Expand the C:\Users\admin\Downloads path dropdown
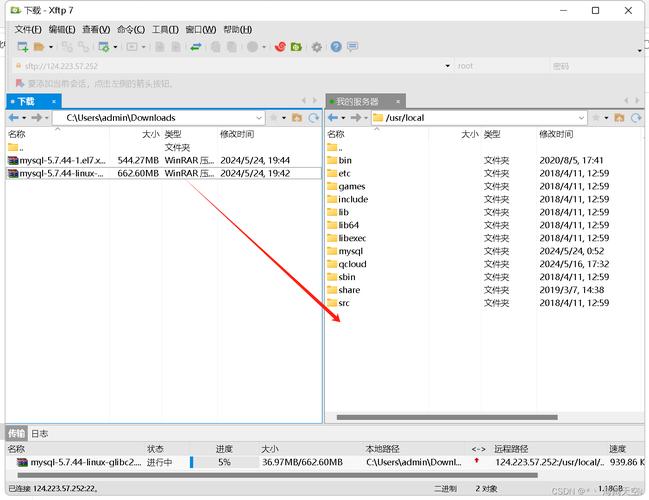 coord(259,118)
